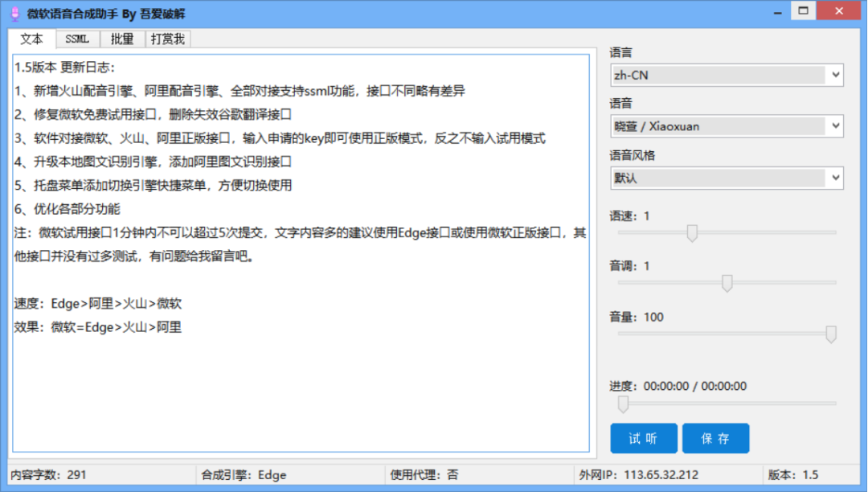Open the SSML tab

pos(77,39)
